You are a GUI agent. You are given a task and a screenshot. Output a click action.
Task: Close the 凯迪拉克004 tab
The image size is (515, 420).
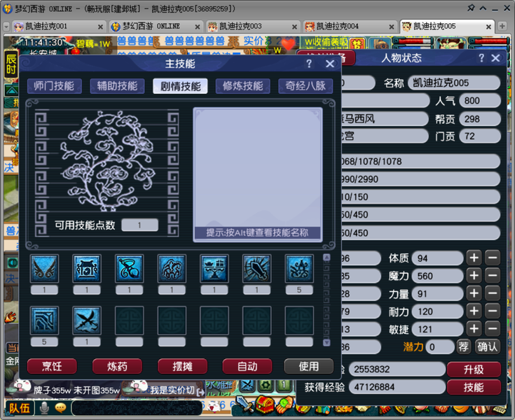(x=392, y=27)
